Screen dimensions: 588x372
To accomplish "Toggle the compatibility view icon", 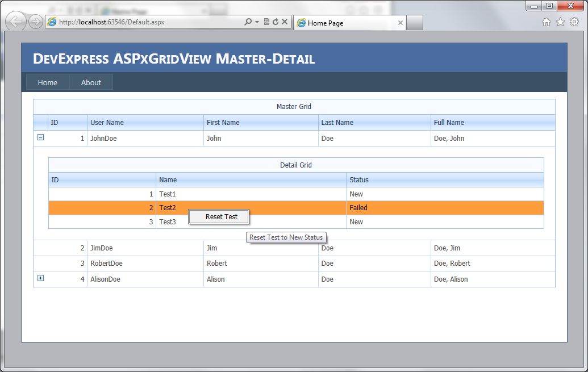I will point(266,22).
